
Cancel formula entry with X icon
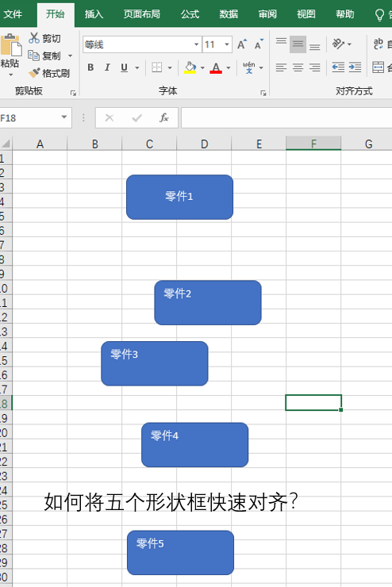(110, 118)
